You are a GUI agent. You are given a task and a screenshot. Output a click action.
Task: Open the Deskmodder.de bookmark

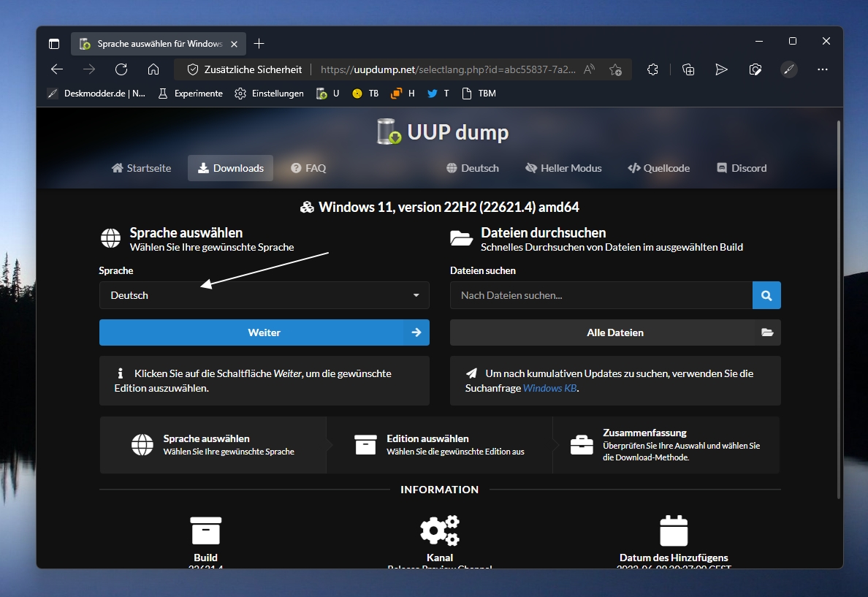click(96, 94)
